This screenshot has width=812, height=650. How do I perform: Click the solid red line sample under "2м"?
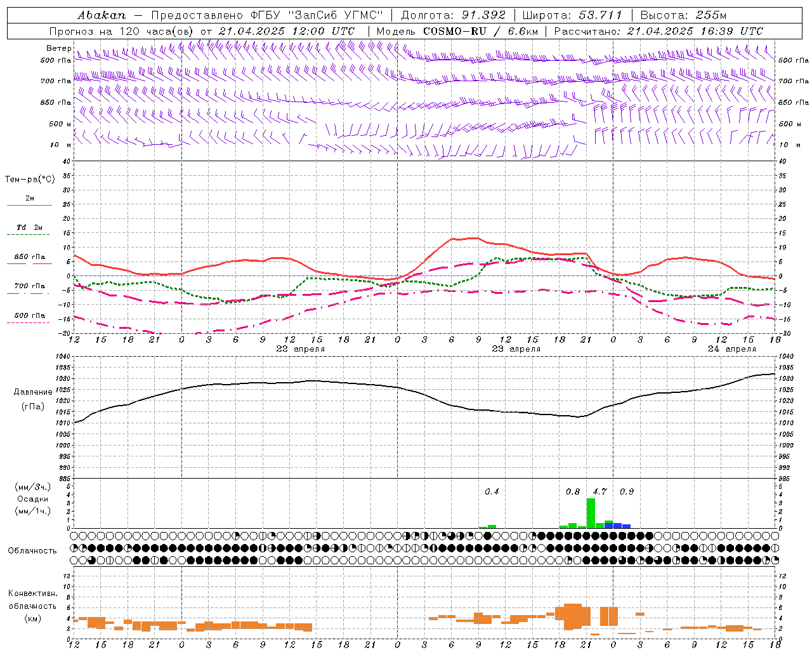(x=29, y=205)
